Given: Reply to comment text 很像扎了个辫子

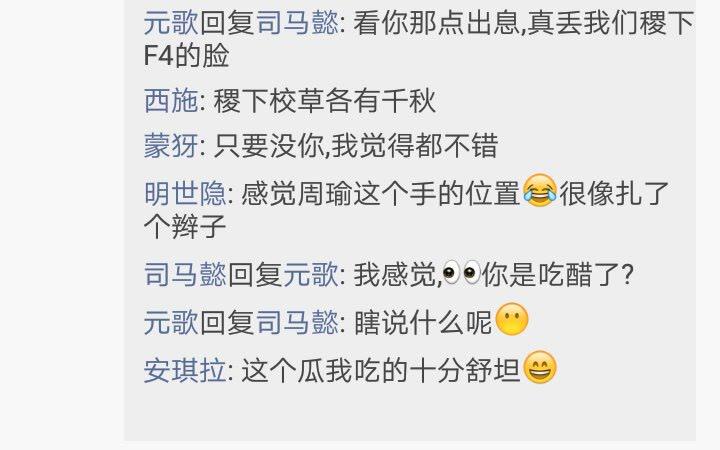Looking at the screenshot, I should point(614,193).
